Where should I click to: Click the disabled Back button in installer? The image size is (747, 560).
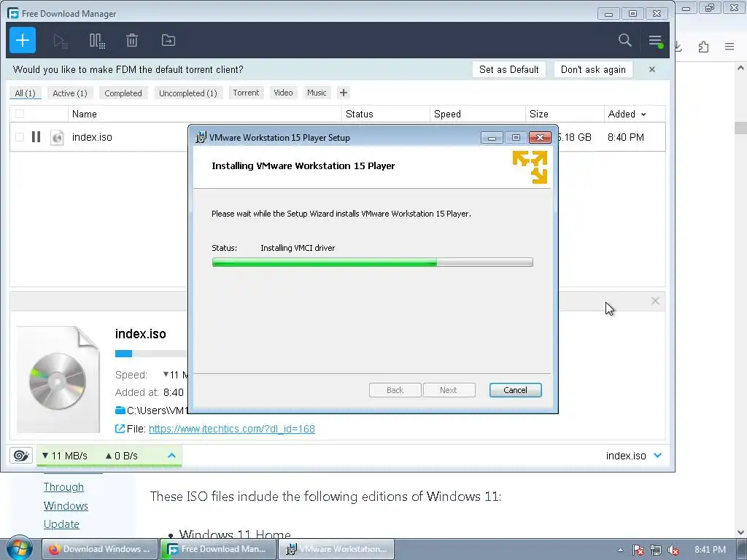coord(395,390)
